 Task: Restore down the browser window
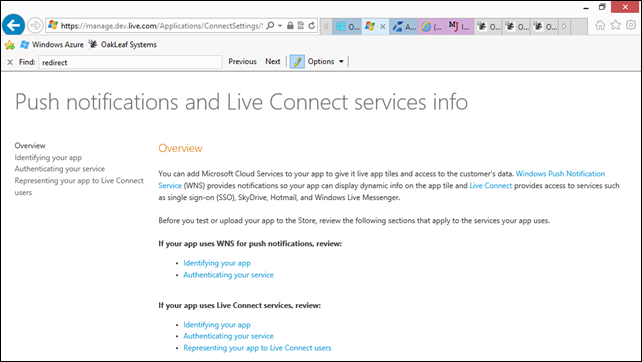point(602,7)
